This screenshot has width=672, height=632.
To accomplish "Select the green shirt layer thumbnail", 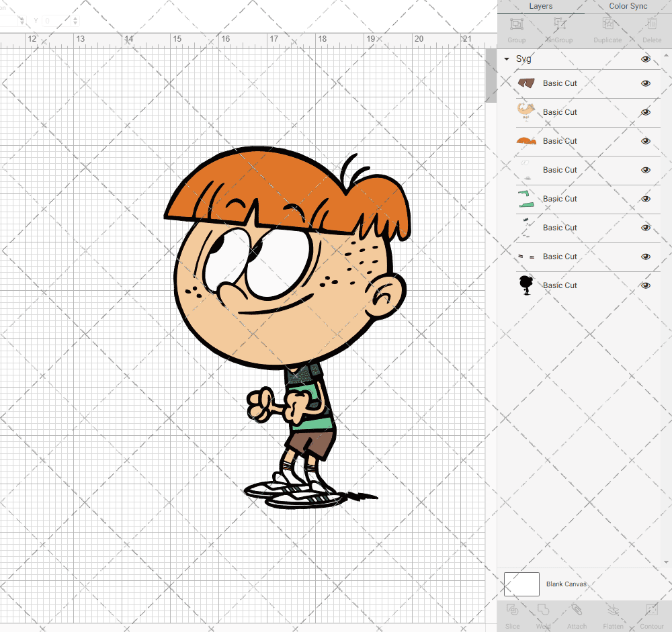I will coord(526,199).
